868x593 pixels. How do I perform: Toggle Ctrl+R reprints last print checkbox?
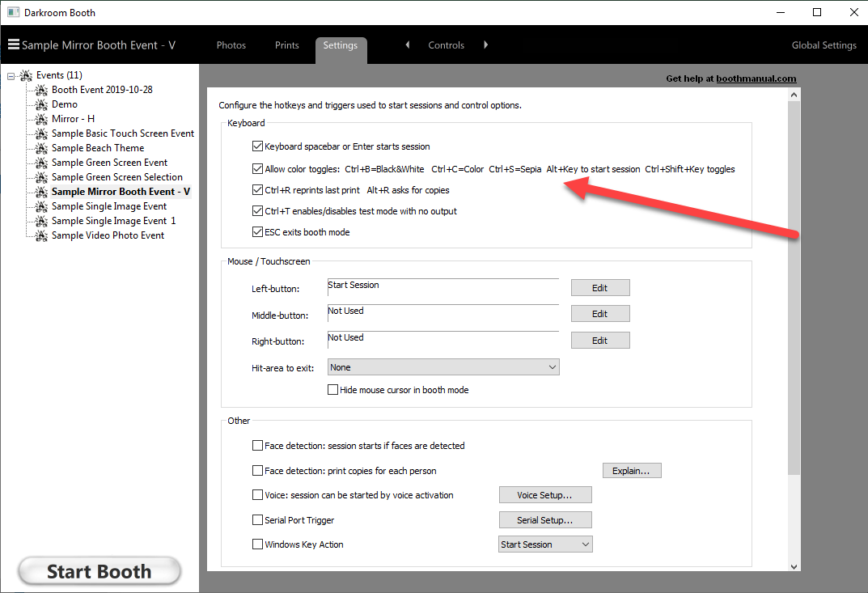click(x=257, y=190)
